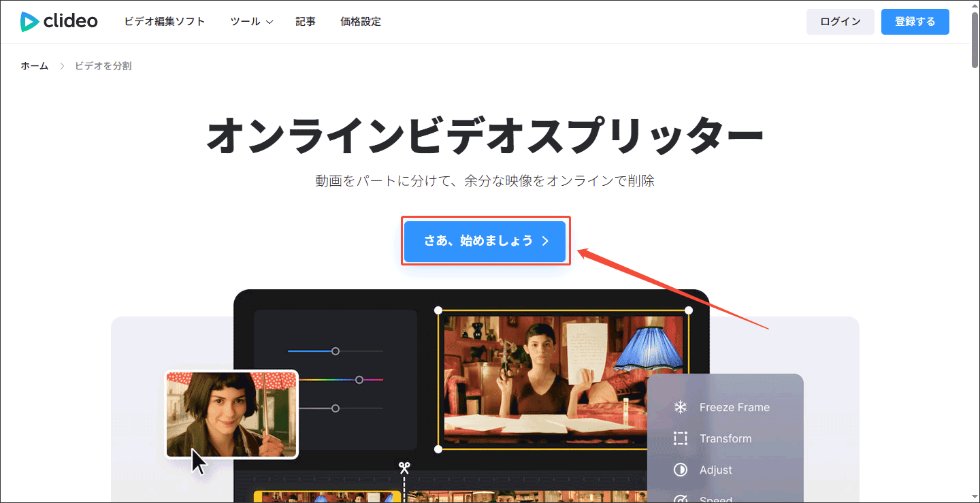
Task: Go to 価格設定 page
Action: (361, 22)
